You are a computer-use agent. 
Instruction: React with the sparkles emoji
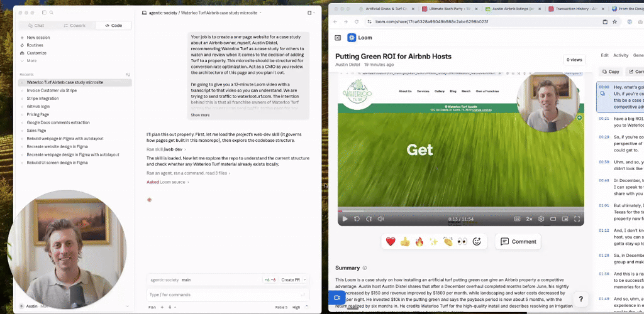pos(433,242)
